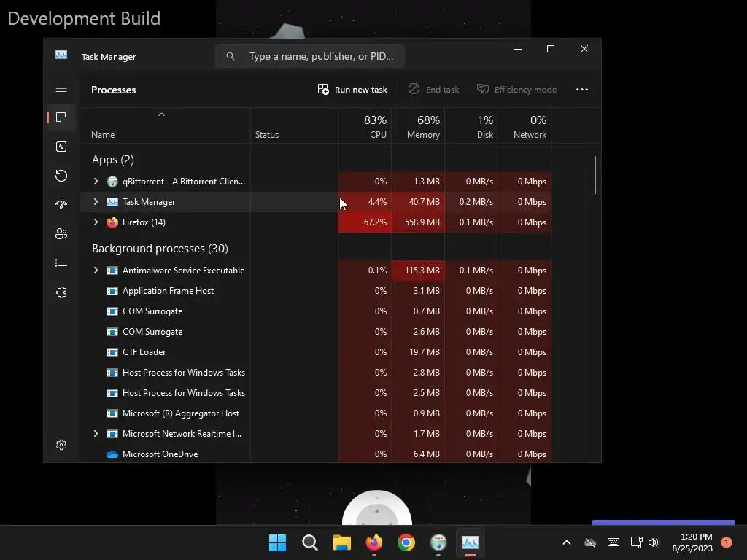Open the Windows Start button on taskbar
This screenshot has width=747, height=560.
(x=277, y=542)
